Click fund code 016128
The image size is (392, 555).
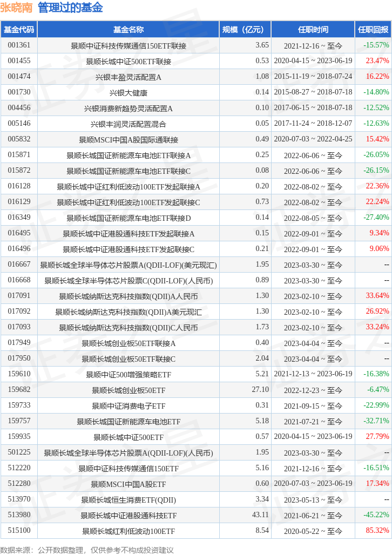(x=19, y=186)
